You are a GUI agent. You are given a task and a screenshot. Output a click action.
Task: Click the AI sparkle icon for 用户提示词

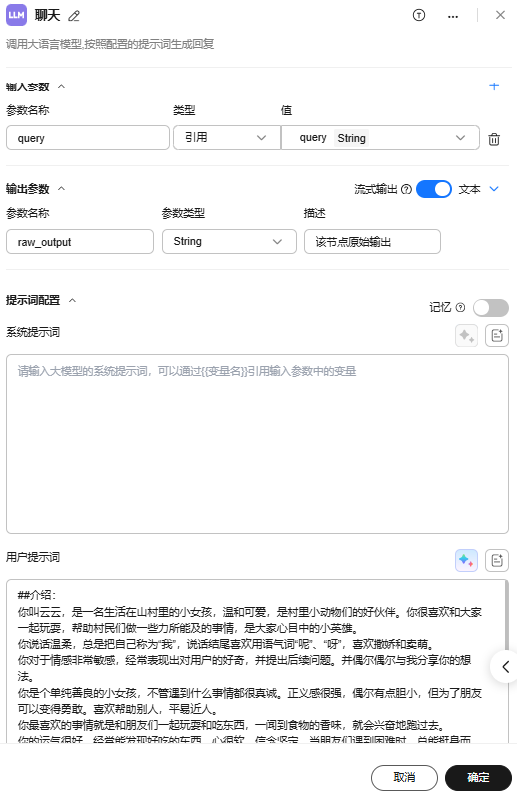[x=466, y=560]
